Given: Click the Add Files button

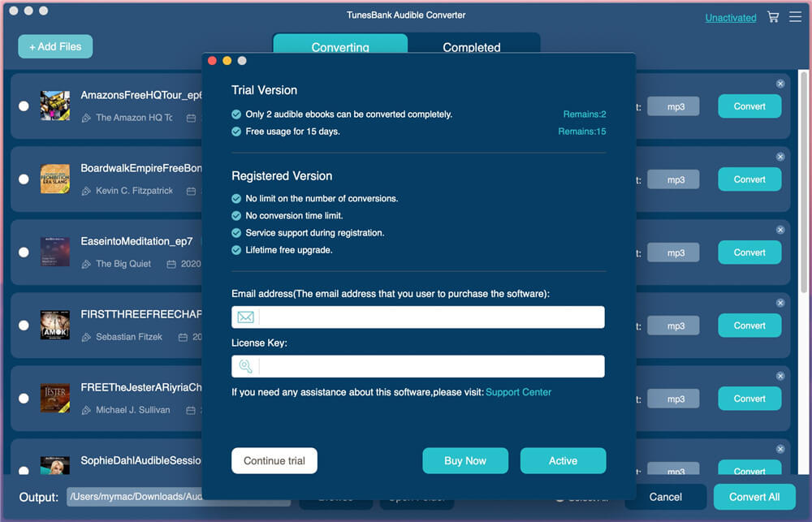Looking at the screenshot, I should (x=55, y=46).
